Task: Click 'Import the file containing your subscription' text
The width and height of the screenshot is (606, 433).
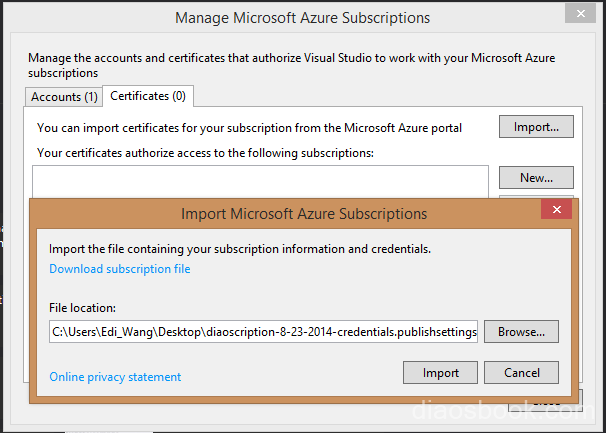Action: click(240, 249)
